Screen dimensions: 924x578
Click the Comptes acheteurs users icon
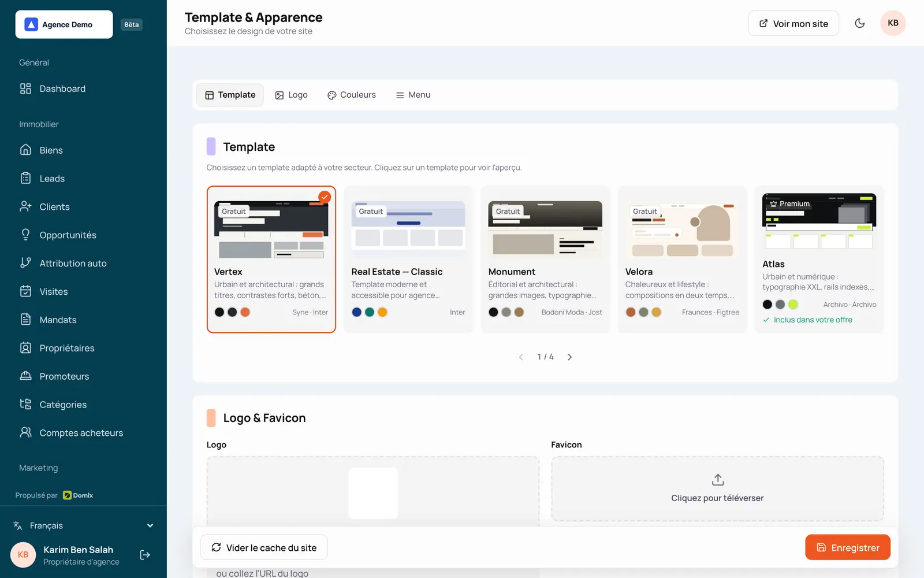coord(25,432)
